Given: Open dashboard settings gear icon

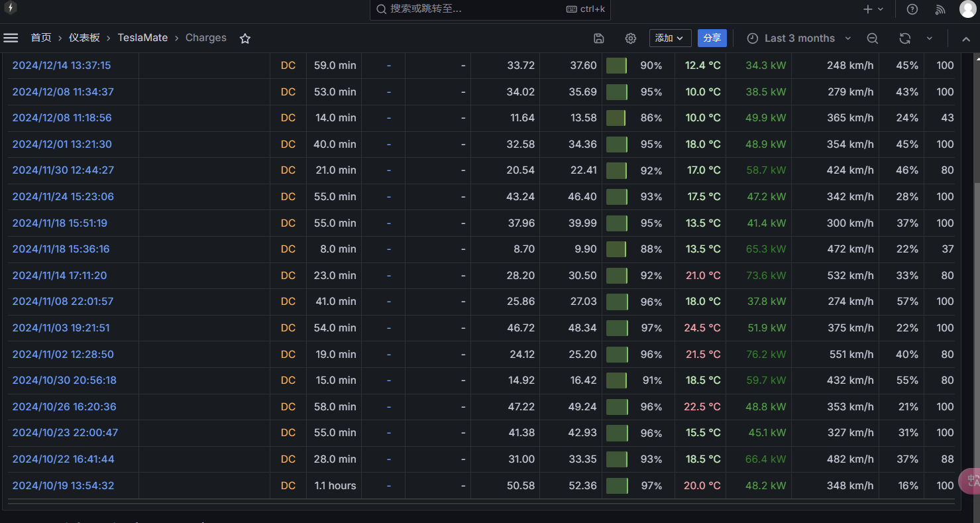Looking at the screenshot, I should point(631,38).
